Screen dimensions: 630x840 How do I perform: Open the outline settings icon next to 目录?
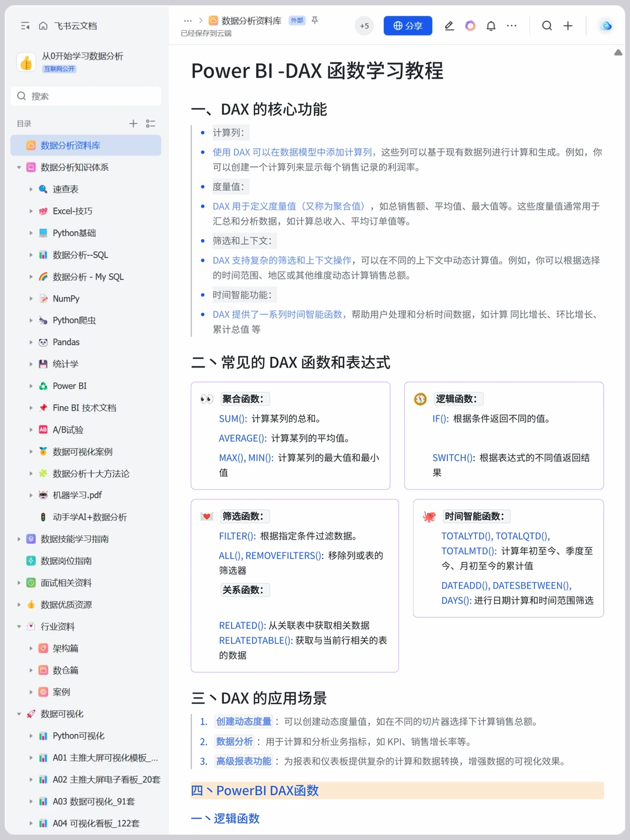click(150, 123)
